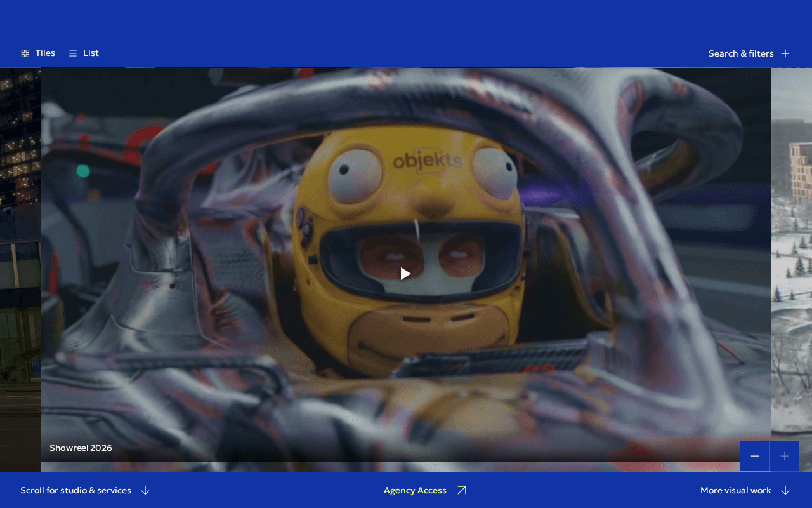Switch to the Tiles view tab
The width and height of the screenshot is (812, 508).
(37, 53)
